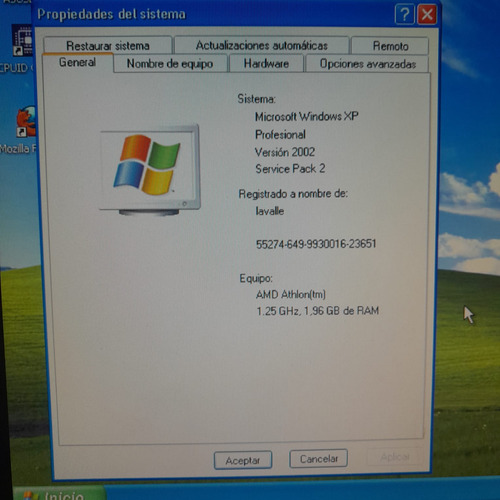Open the Remoto tab
The height and width of the screenshot is (500, 500).
click(390, 46)
